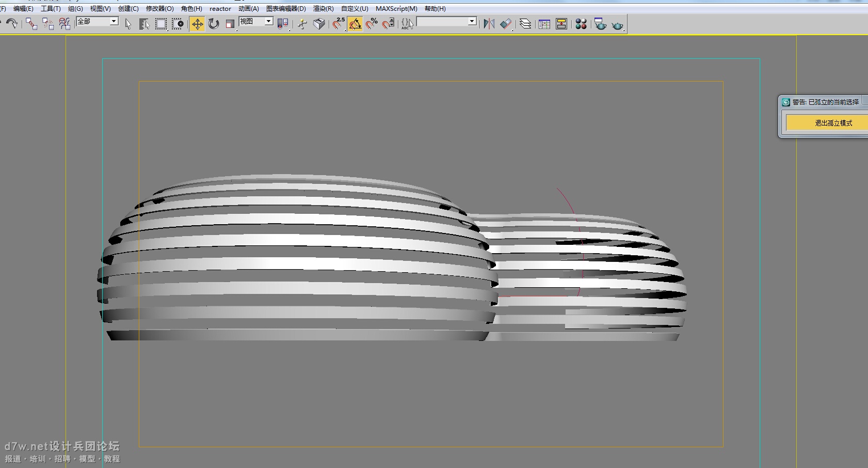The image size is (868, 468).
Task: Toggle the Spinner Snap icon
Action: [x=388, y=24]
